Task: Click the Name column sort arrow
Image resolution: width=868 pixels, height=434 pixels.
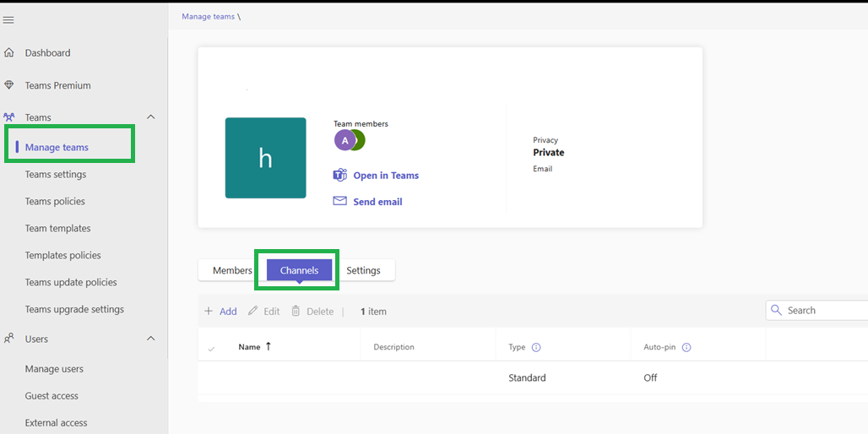Action: (269, 347)
